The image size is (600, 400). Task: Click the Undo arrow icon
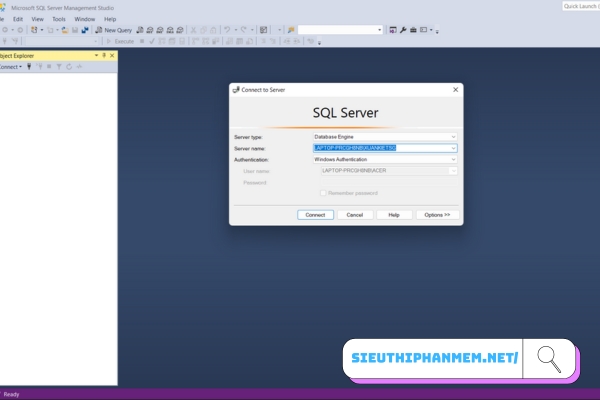[x=227, y=30]
